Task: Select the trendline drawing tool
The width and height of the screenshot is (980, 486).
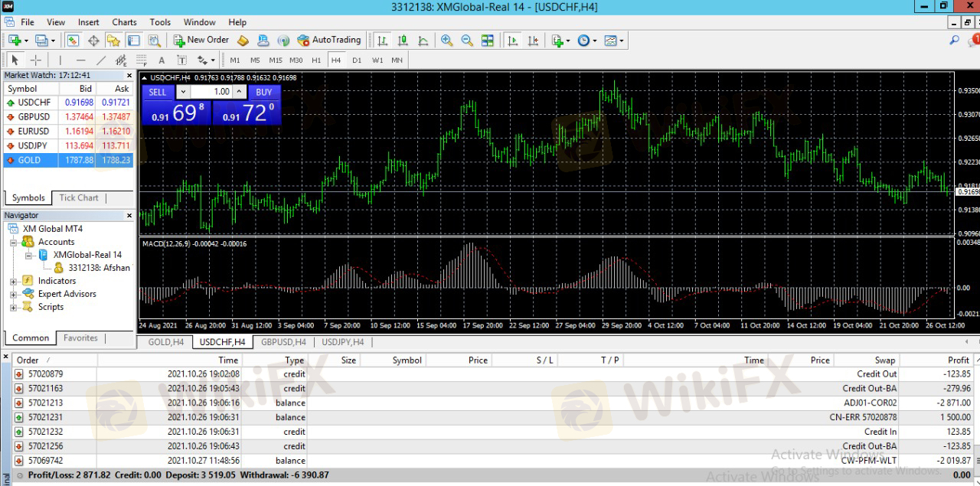Action: 101,60
